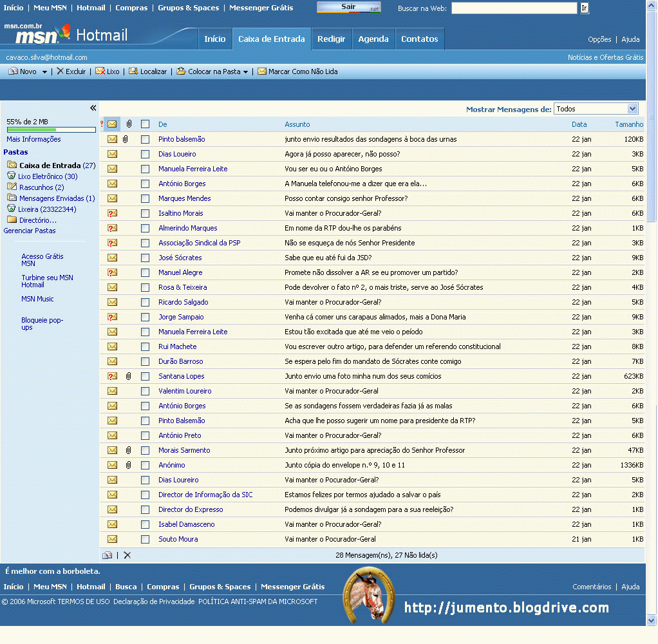Open message from Manuela Ferreira Leite about António Borges
658x644 pixels.
334,169
